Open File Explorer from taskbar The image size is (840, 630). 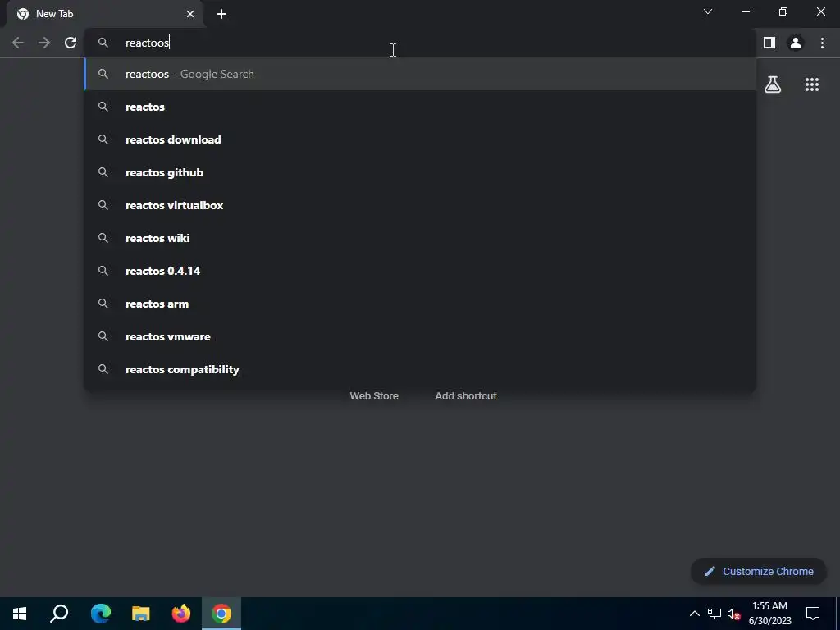141,614
